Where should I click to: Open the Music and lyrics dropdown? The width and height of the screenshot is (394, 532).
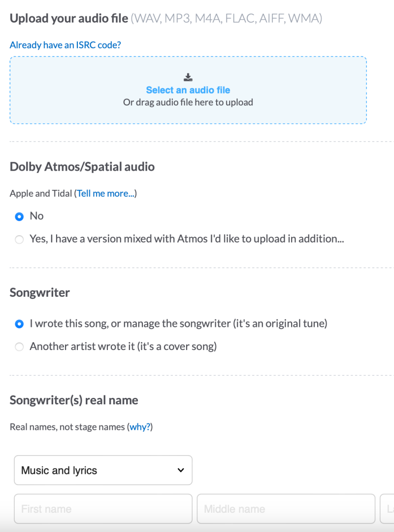click(x=103, y=470)
